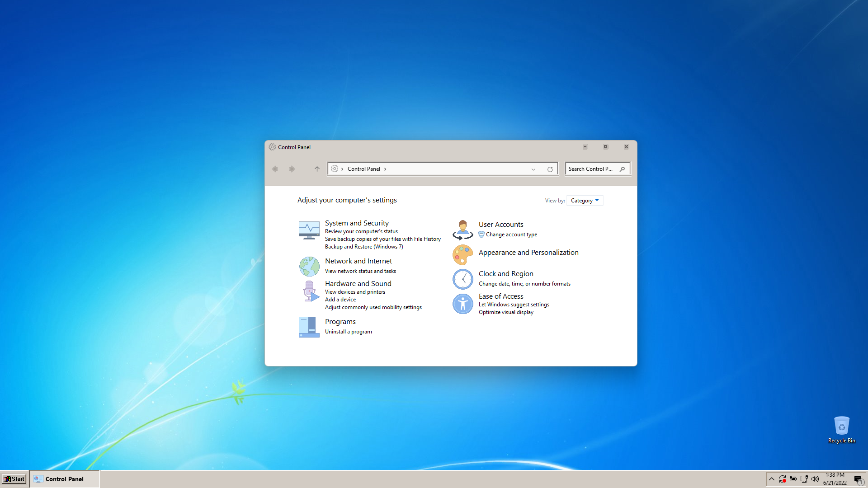Click the Network and Internet globe icon
This screenshot has height=488, width=868.
point(309,267)
